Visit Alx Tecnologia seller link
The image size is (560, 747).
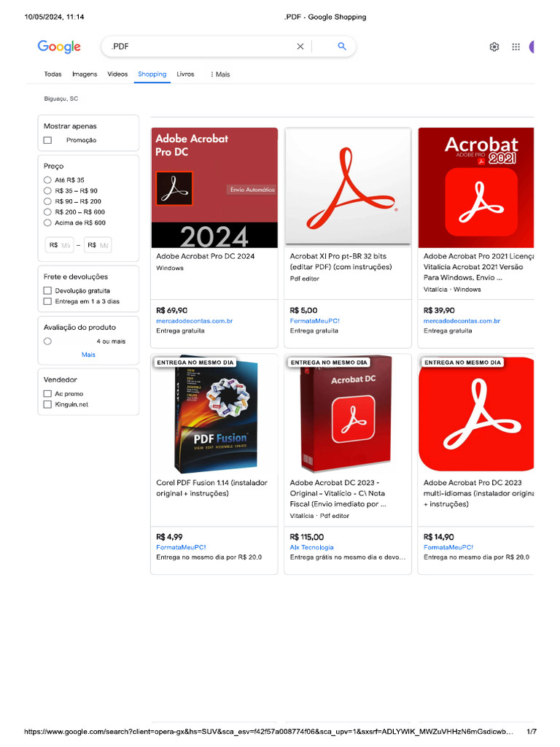tap(312, 547)
